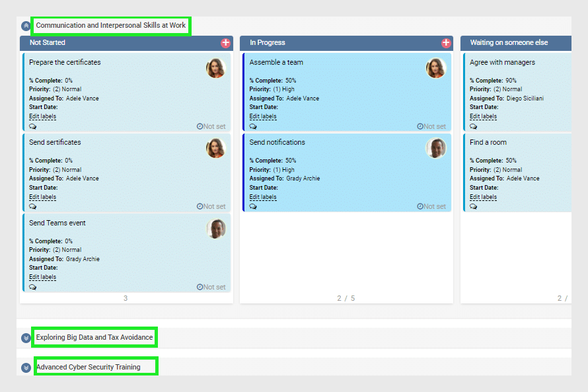Viewport: 588px width, 392px height.
Task: Open the Prepare the certificates task title
Action: click(x=65, y=62)
